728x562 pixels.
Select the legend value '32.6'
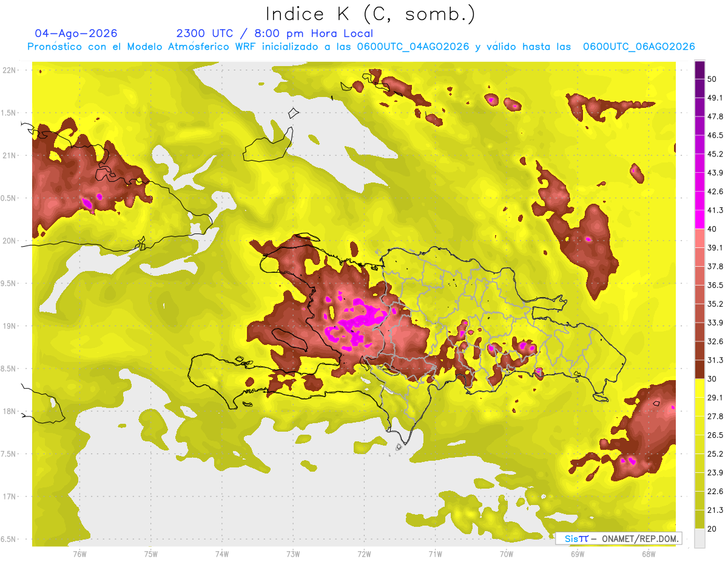coord(716,341)
